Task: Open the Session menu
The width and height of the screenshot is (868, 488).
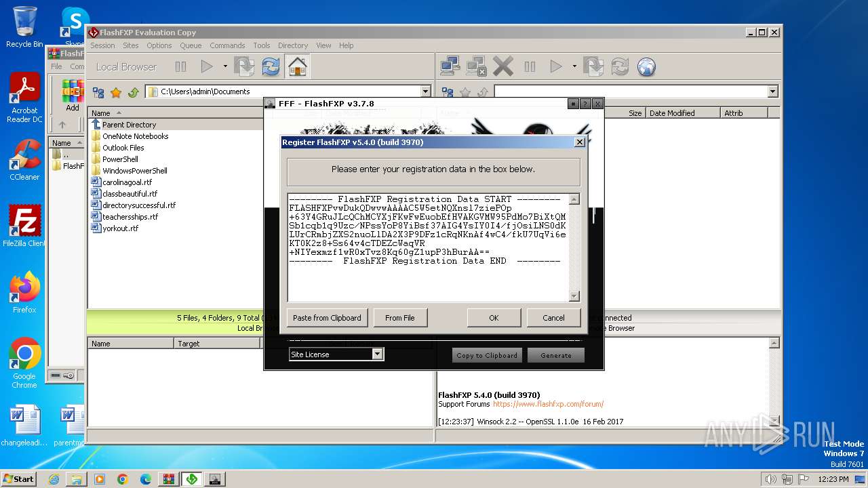Action: tap(102, 45)
